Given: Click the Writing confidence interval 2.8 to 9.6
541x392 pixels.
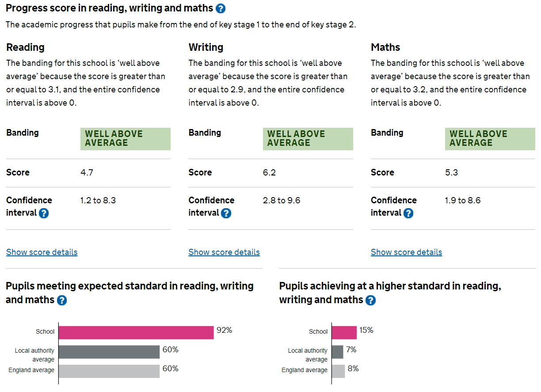Looking at the screenshot, I should (281, 201).
